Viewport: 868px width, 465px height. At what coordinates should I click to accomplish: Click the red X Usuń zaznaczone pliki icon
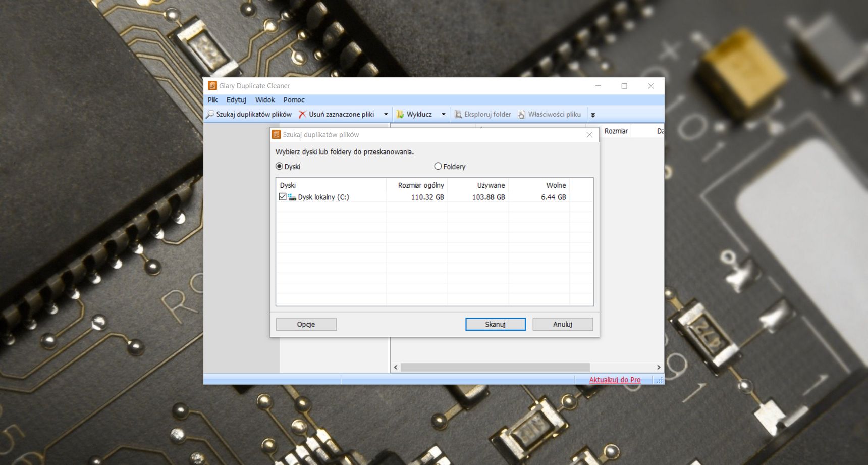click(x=302, y=115)
